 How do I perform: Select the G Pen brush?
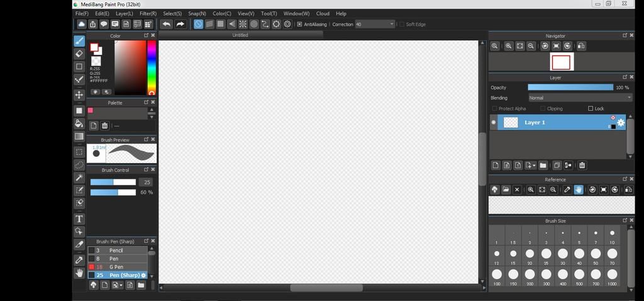click(118, 267)
